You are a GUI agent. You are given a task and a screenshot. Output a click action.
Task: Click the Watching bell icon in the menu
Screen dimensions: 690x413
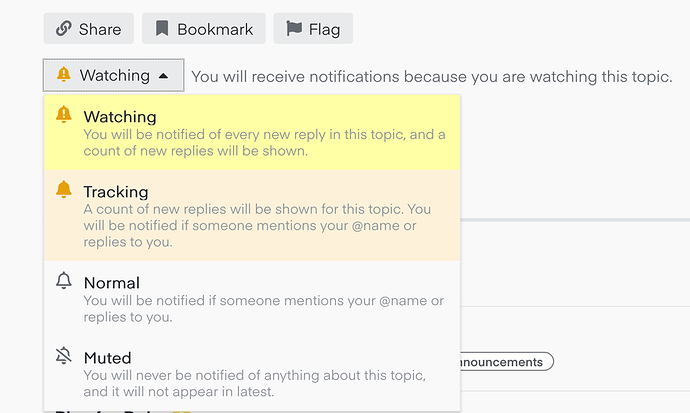click(x=64, y=116)
